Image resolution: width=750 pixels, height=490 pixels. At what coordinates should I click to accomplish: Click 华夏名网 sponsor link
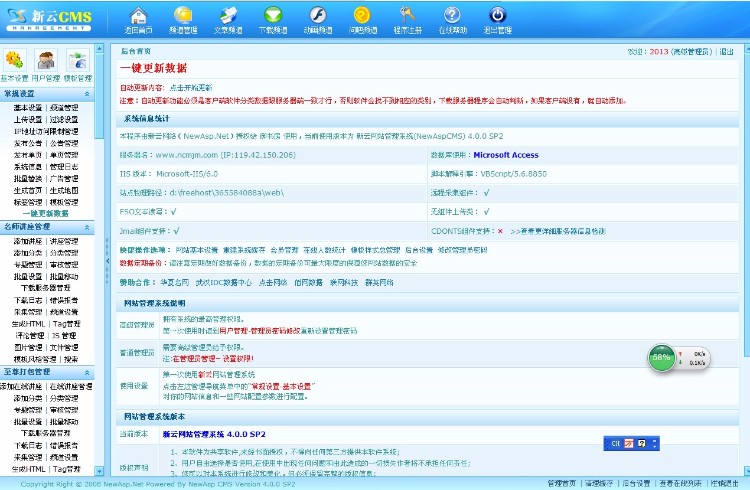(175, 283)
